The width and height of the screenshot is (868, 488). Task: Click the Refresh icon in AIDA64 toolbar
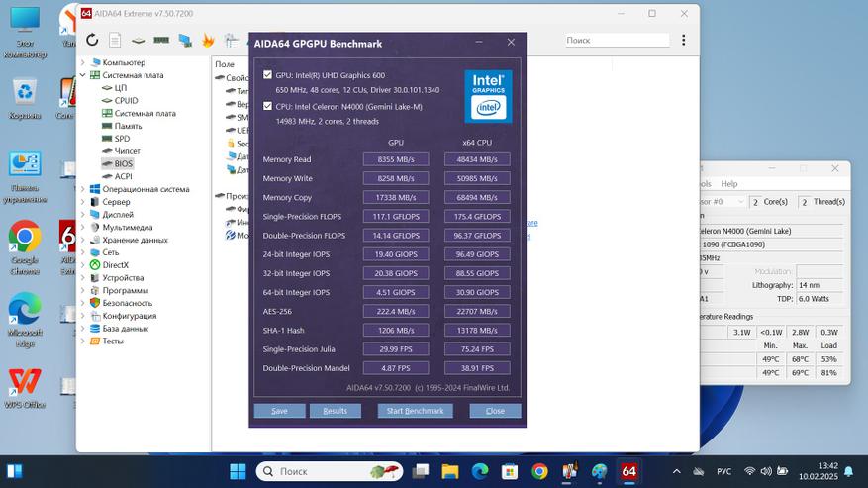(92, 40)
